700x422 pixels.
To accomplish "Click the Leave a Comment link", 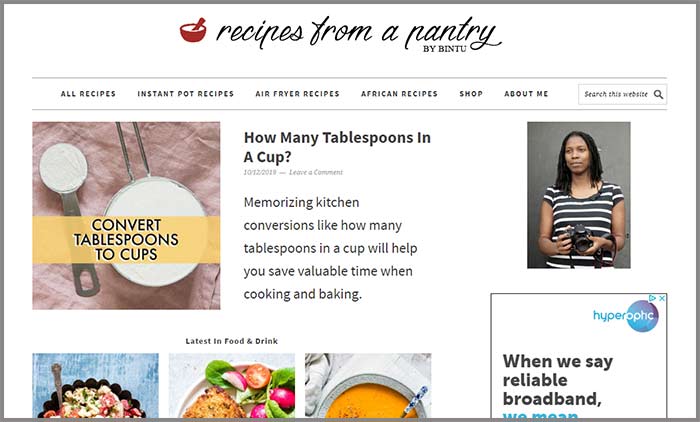I will 316,172.
